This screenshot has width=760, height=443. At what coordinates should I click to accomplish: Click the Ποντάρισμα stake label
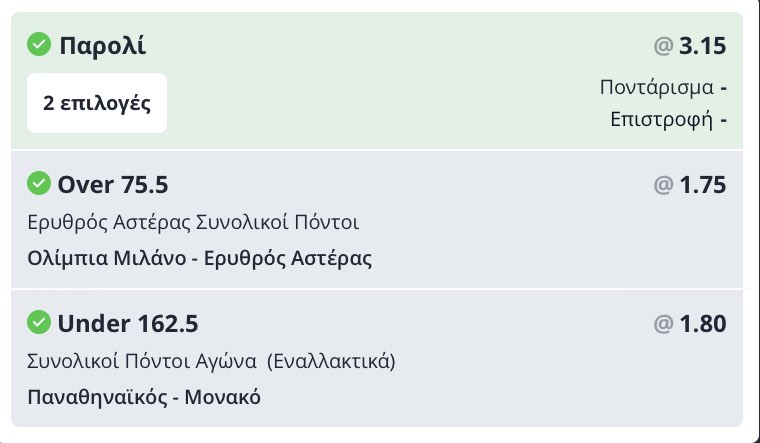(657, 88)
